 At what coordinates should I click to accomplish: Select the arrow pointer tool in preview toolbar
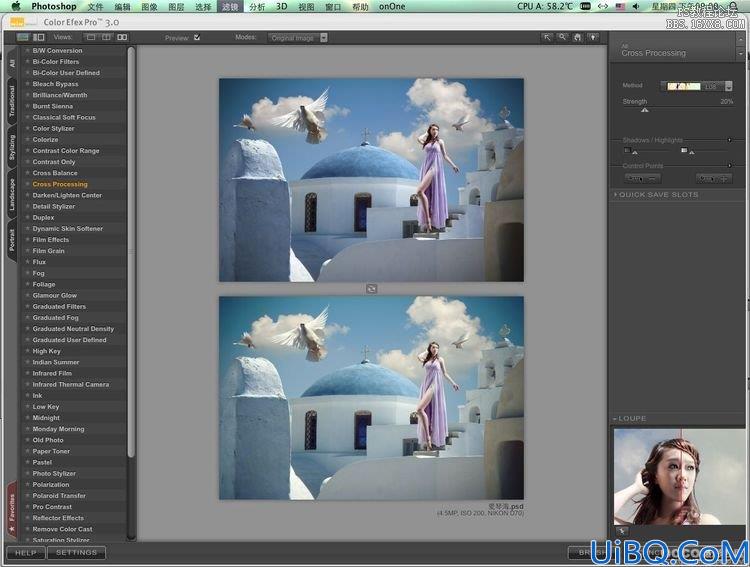pyautogui.click(x=547, y=37)
